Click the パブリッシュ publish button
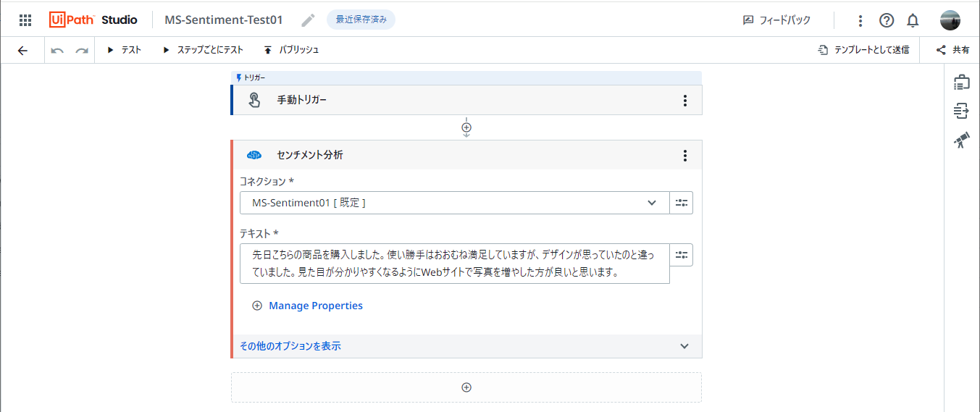The height and width of the screenshot is (412, 980). pyautogui.click(x=291, y=50)
